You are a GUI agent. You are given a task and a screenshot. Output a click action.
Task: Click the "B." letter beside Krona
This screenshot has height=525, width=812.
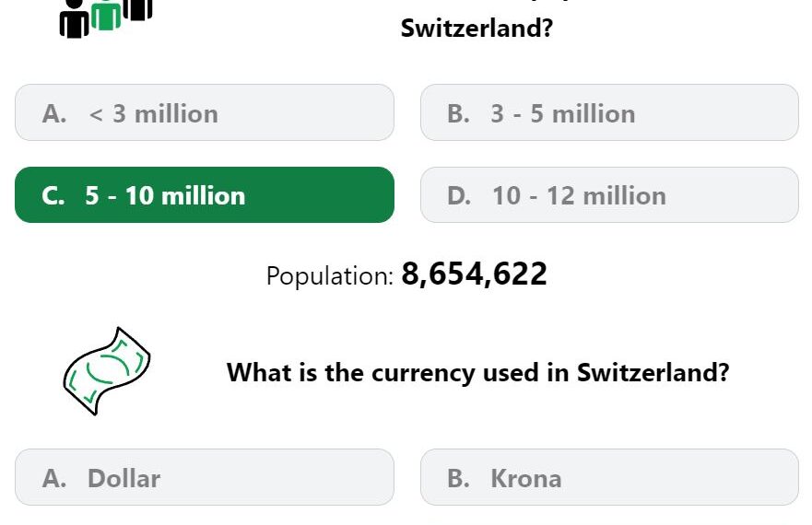click(x=458, y=479)
